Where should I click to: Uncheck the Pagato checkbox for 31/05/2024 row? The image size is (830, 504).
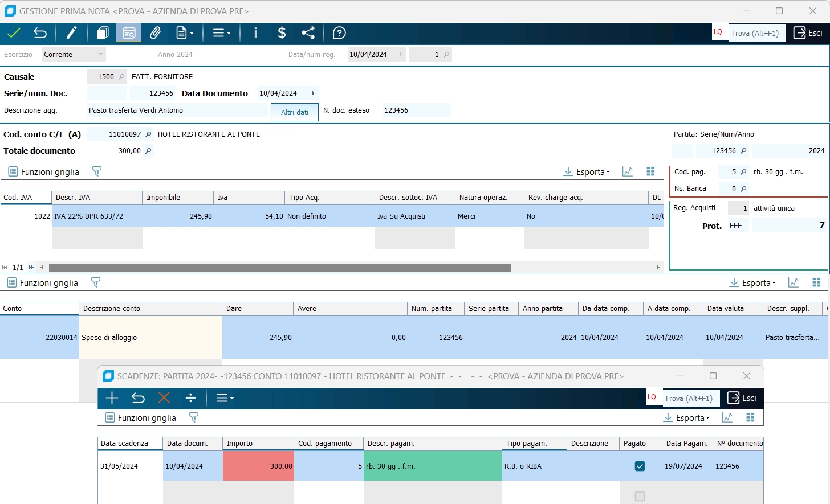640,466
